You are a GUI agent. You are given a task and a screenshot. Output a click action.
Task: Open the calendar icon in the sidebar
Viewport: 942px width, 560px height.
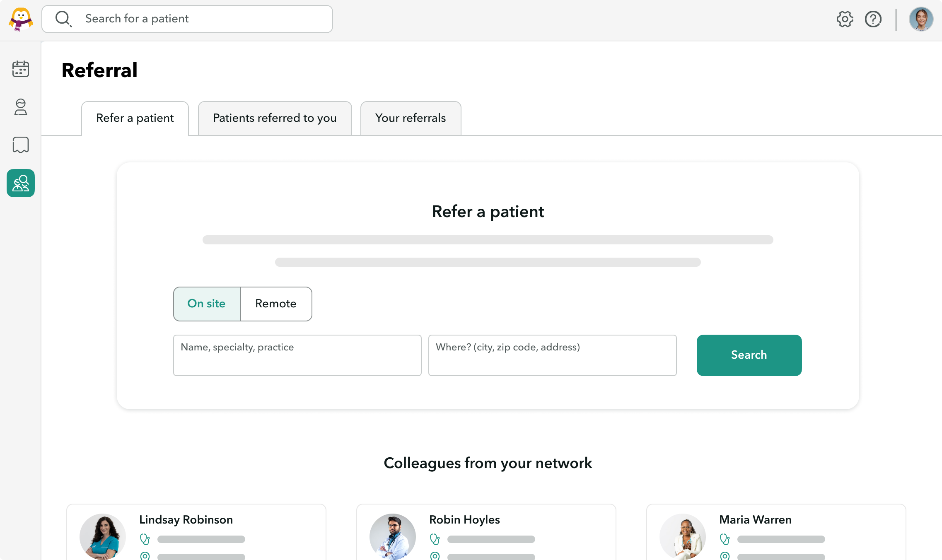[x=20, y=69]
